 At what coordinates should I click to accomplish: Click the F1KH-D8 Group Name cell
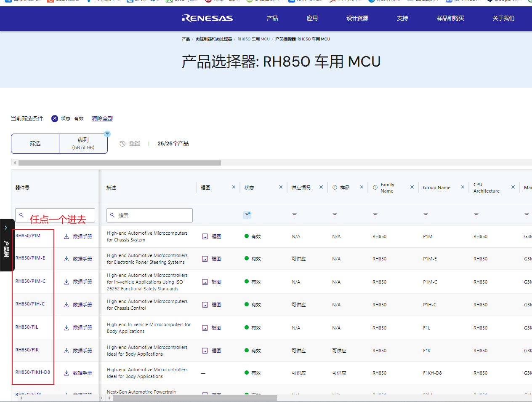click(x=432, y=373)
